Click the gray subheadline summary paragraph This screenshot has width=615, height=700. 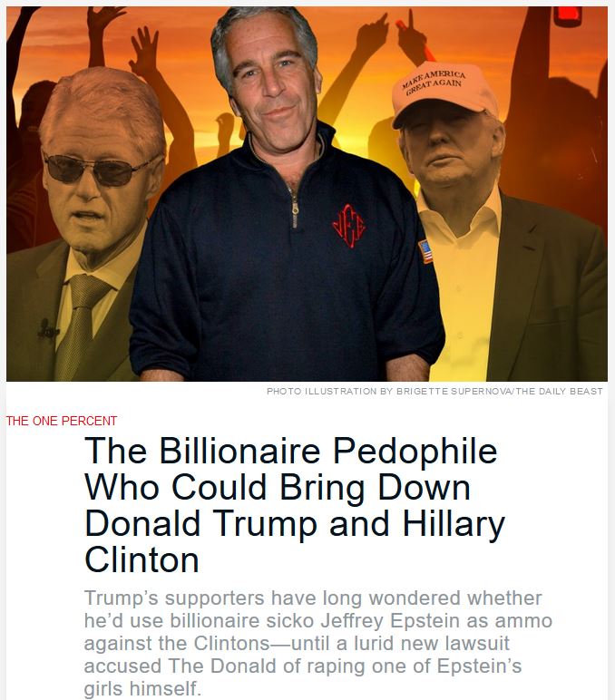pyautogui.click(x=318, y=643)
